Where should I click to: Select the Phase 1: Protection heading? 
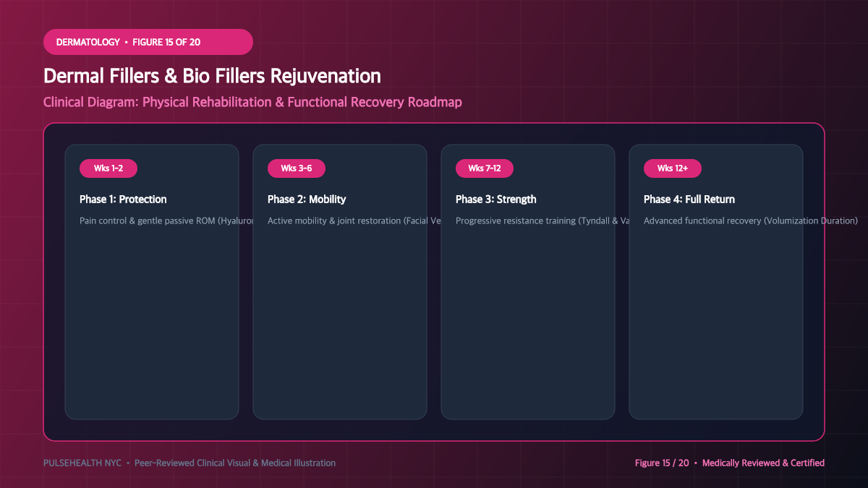[x=123, y=199]
